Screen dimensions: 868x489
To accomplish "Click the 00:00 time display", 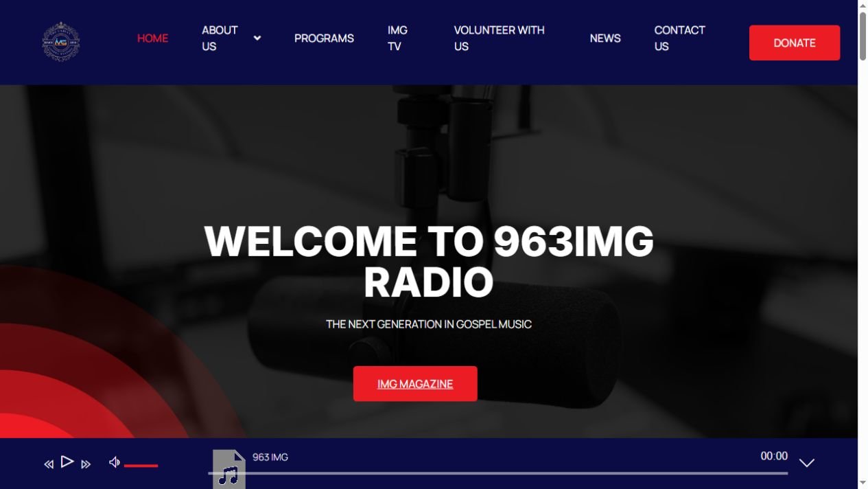I will click(x=774, y=456).
